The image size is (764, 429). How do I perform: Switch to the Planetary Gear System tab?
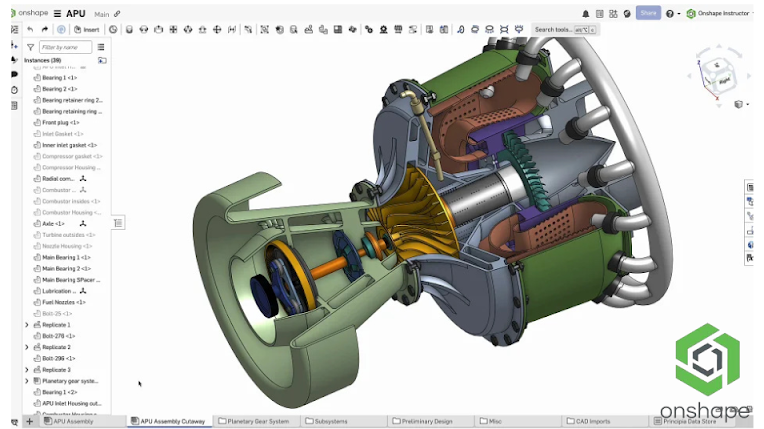[256, 421]
